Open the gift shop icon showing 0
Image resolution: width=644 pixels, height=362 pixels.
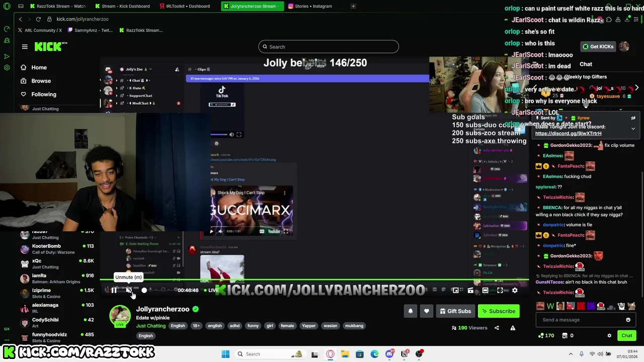[x=568, y=336]
